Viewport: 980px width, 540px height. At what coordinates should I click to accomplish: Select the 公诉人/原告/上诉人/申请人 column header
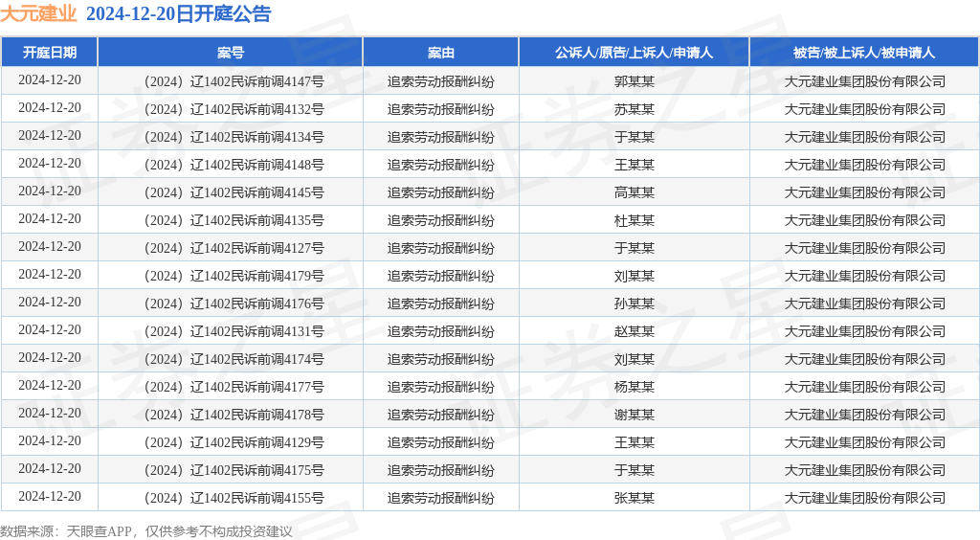634,53
